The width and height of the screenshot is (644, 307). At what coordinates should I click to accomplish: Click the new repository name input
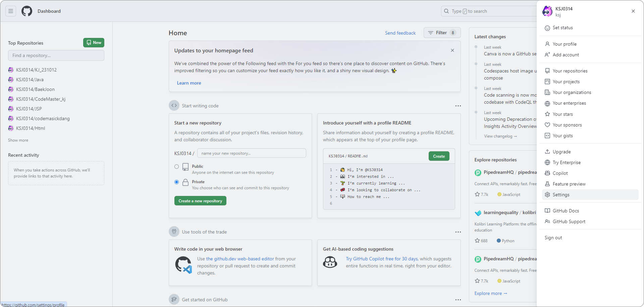[x=252, y=153]
